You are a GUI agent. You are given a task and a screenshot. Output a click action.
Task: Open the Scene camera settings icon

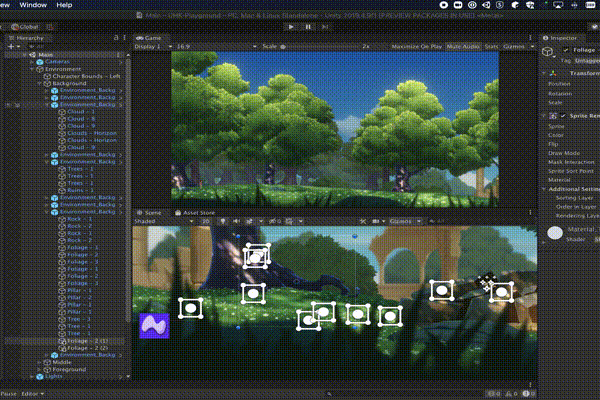point(376,221)
